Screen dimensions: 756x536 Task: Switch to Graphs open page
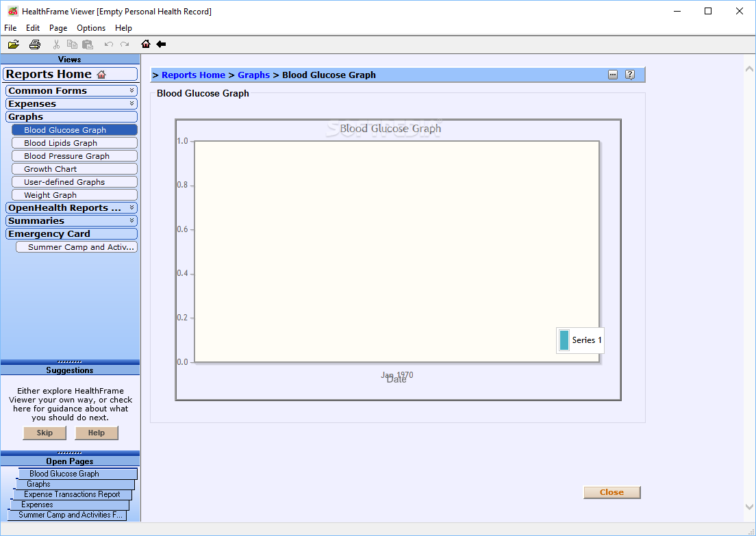click(75, 484)
